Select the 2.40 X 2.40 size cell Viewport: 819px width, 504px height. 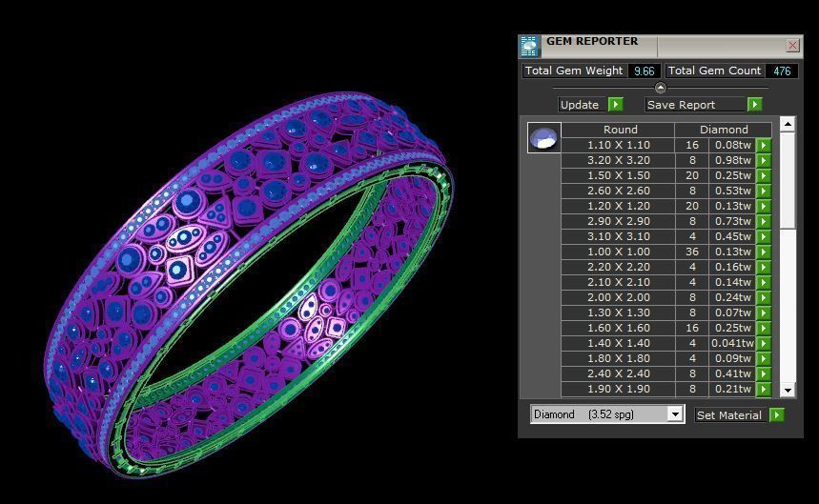619,373
